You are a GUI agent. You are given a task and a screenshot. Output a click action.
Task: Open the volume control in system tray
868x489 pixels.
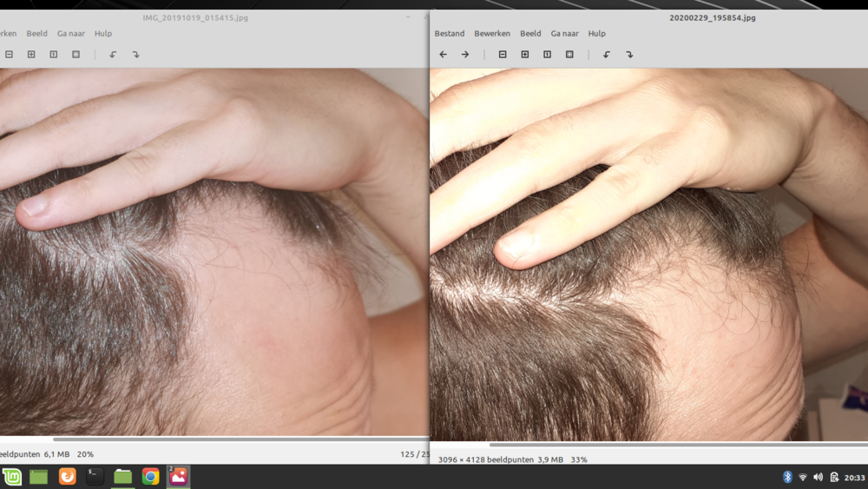coord(819,477)
